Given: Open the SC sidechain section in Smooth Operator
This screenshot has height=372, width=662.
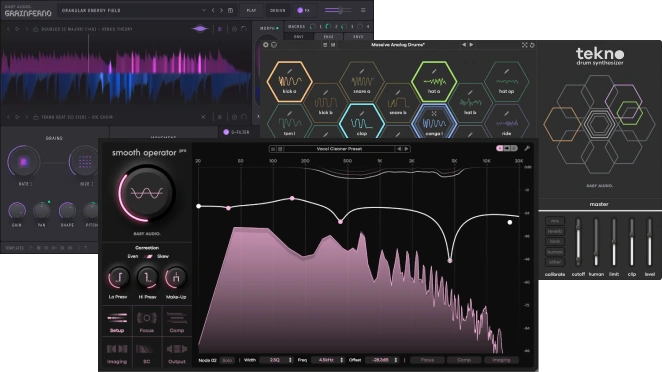Looking at the screenshot, I should click(x=147, y=354).
